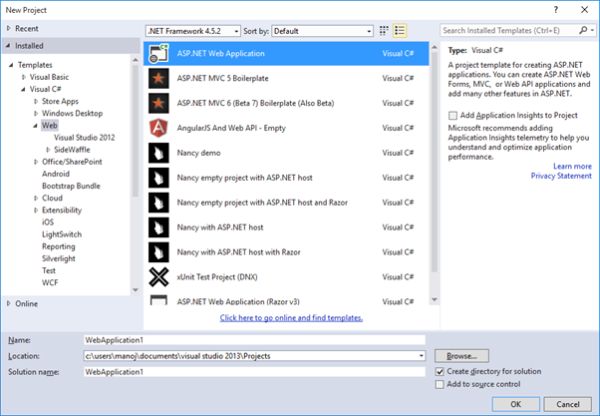Image resolution: width=600 pixels, height=416 pixels.
Task: Select the Bootstrap Bundle category
Action: (71, 186)
